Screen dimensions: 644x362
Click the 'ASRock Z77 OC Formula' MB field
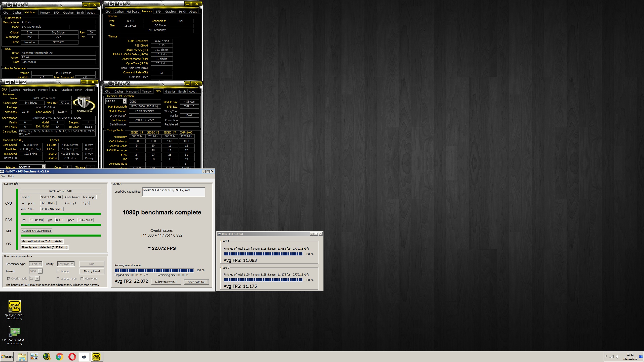point(36,231)
